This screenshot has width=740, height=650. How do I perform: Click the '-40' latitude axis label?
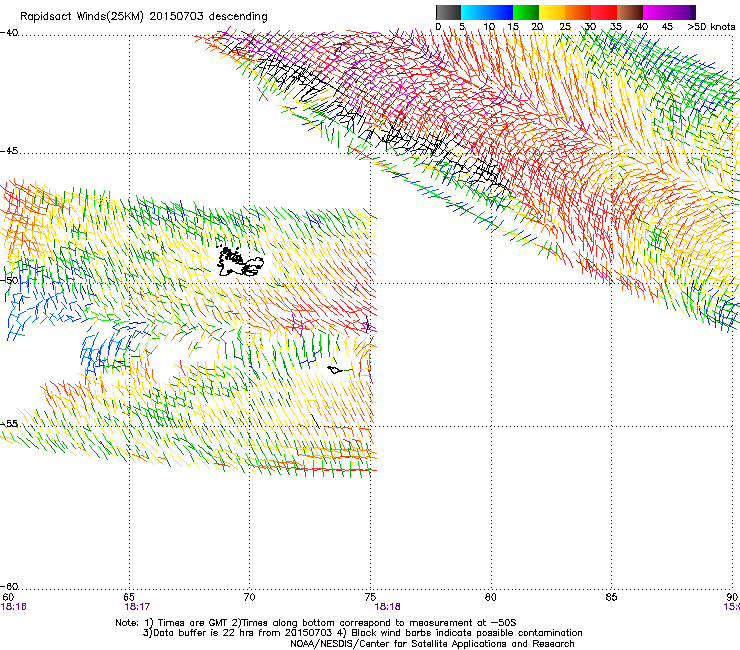[x=9, y=33]
